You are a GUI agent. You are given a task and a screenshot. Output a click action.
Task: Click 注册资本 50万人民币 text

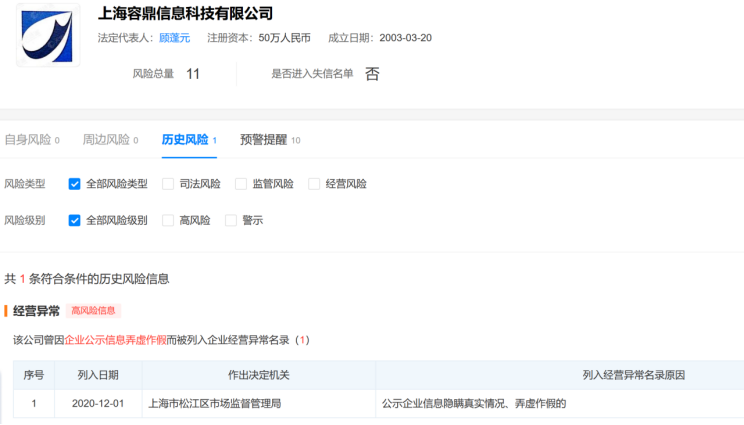coord(259,38)
